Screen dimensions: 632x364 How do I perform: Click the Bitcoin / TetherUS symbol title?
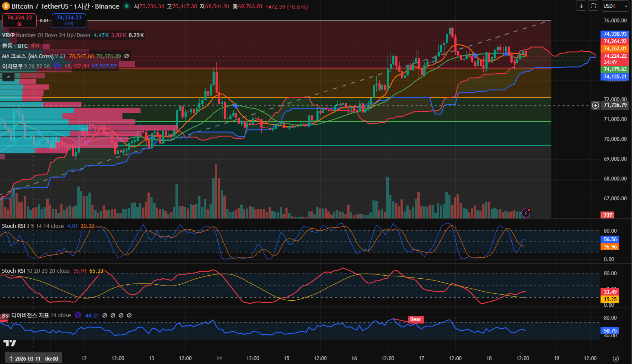pos(65,6)
